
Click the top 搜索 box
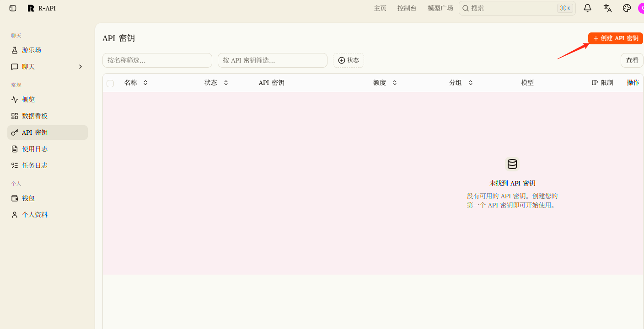517,8
